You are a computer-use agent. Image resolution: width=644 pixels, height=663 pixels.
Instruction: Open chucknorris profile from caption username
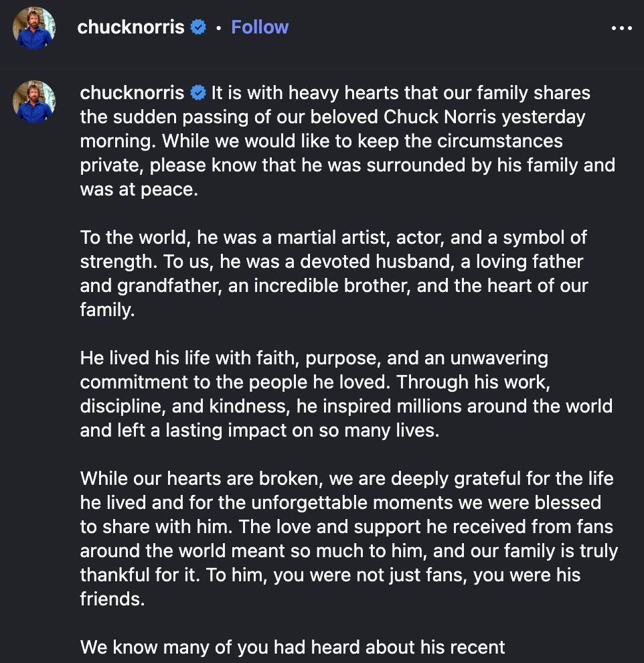[x=132, y=92]
